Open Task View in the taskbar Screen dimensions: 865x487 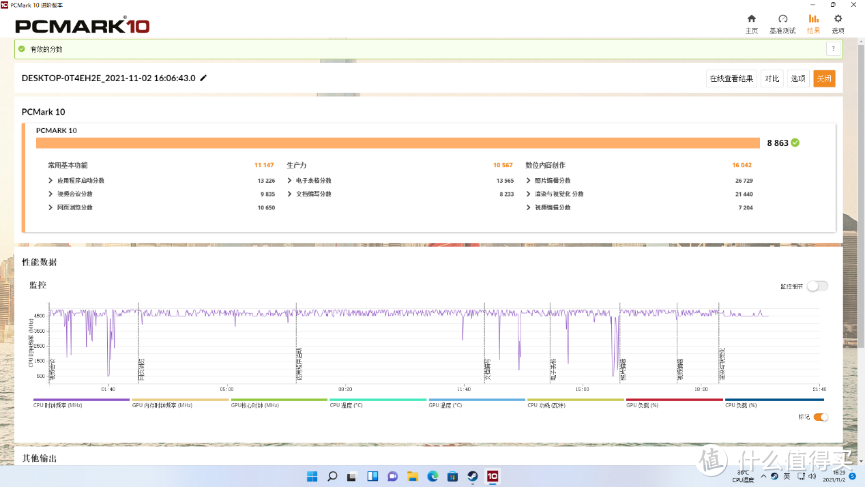(352, 476)
